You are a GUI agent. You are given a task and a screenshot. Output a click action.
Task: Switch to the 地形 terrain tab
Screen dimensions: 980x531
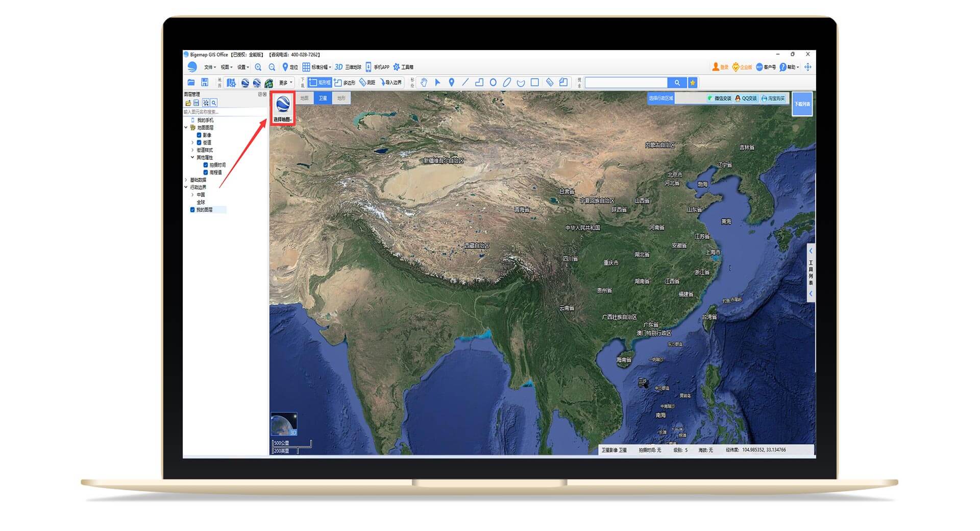tap(341, 98)
